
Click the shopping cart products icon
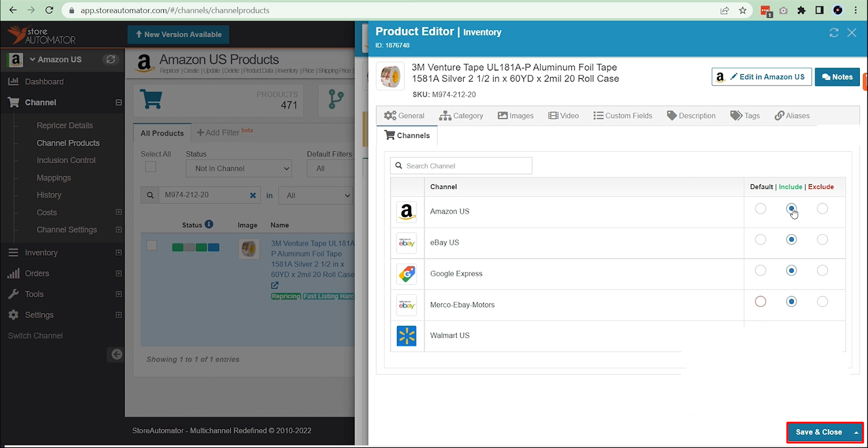point(151,99)
